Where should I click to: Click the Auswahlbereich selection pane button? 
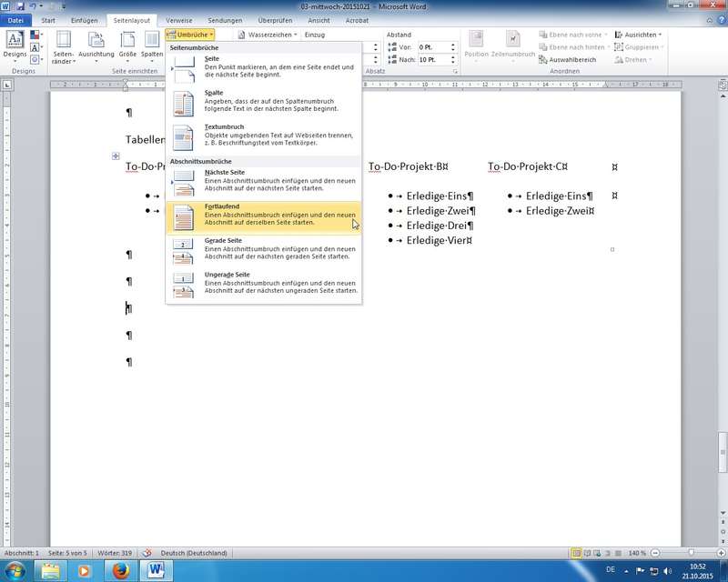567,59
